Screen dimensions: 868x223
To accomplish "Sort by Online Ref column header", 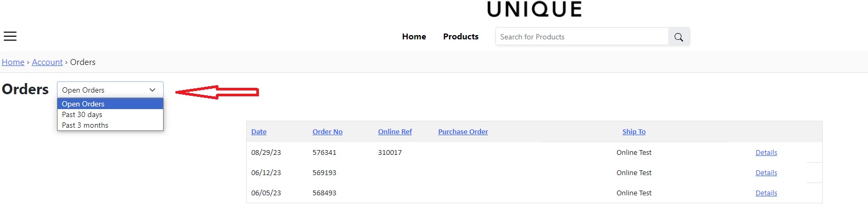I will tap(395, 132).
